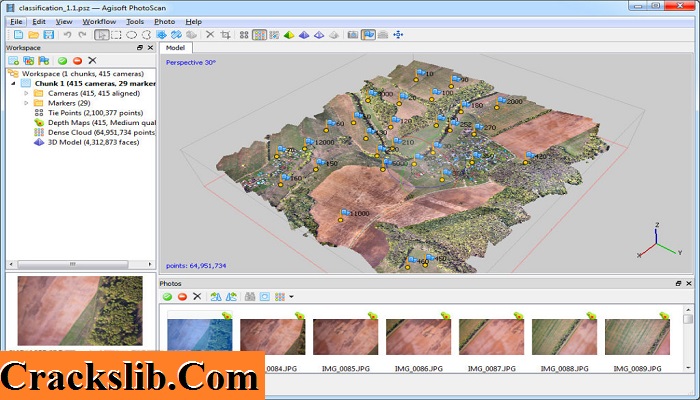Screen dimensions: 700x400
Task: Click the Open project folder icon
Action: 33,35
